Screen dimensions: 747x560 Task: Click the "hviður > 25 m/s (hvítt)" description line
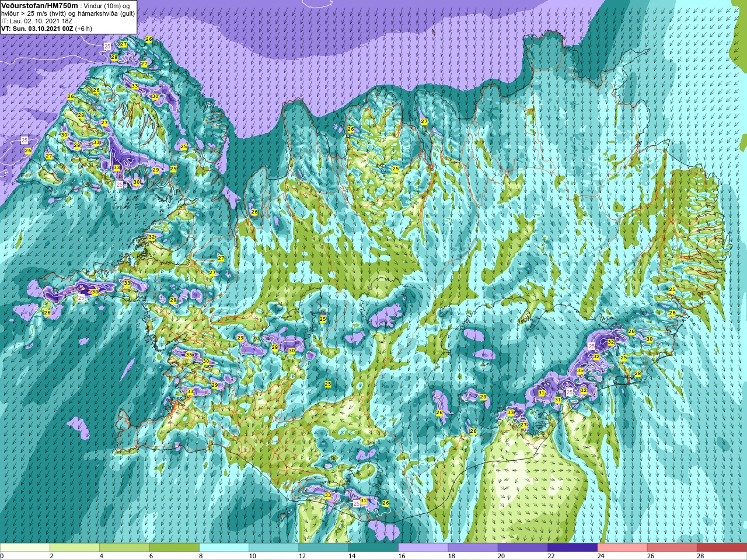(x=33, y=13)
